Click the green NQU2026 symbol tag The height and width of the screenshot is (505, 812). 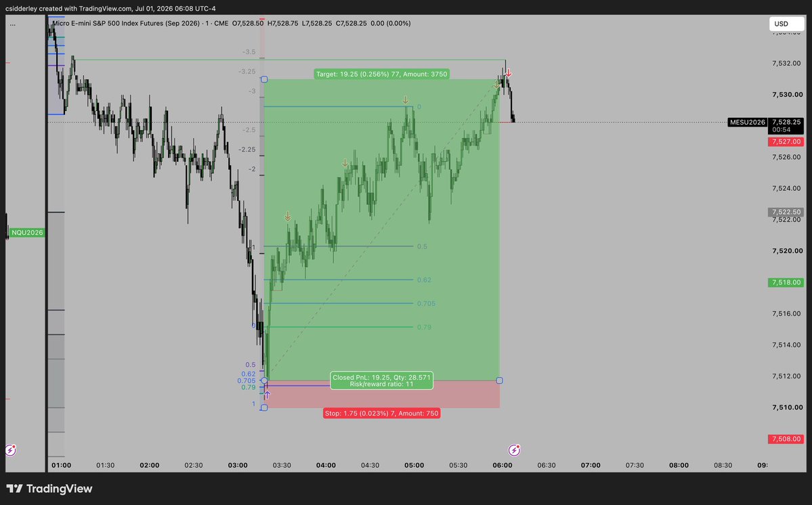[x=27, y=232]
